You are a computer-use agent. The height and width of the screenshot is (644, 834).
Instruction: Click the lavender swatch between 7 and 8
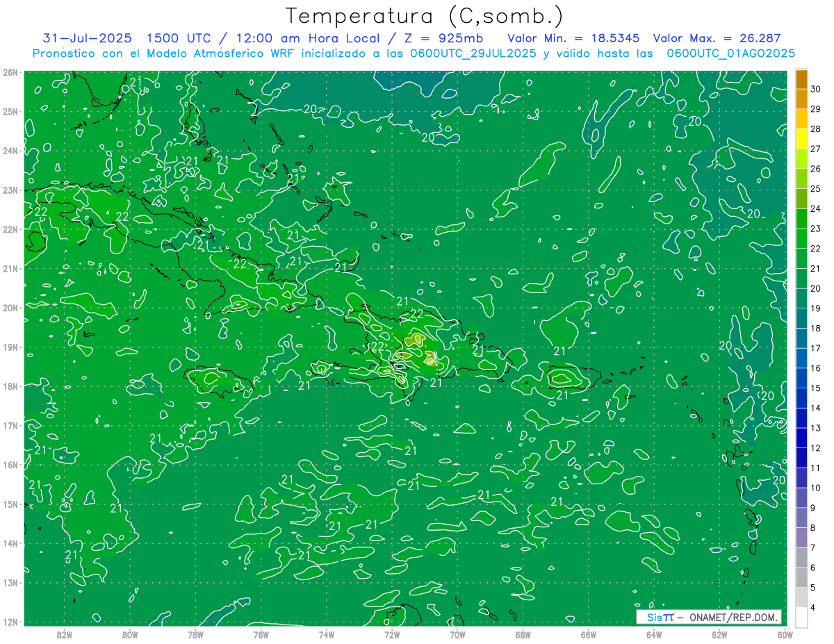801,537
